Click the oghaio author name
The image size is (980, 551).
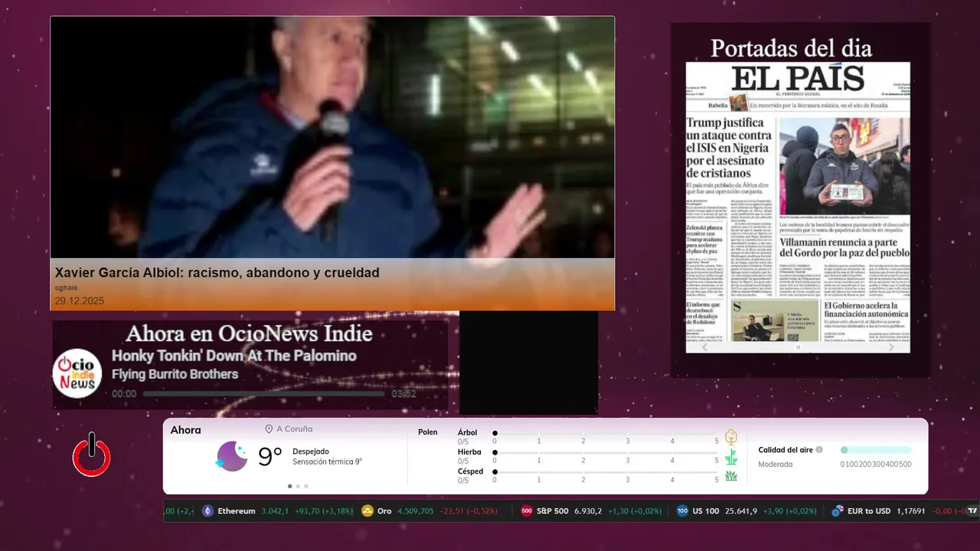[66, 288]
